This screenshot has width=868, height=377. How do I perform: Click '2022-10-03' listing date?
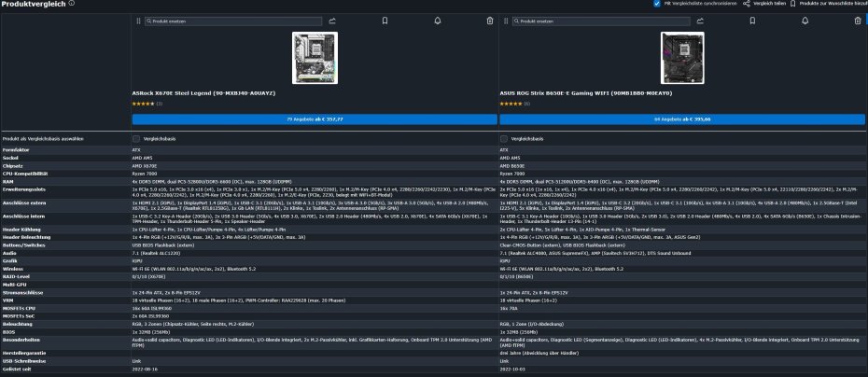512,369
